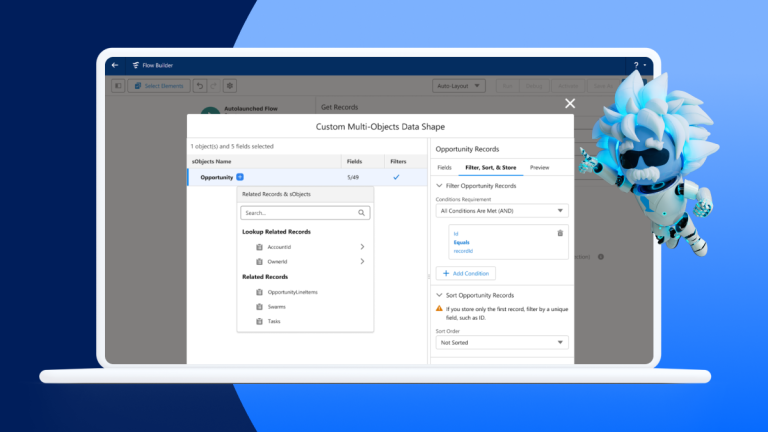This screenshot has width=768, height=432.
Task: Delete the Id Equals recordId condition
Action: pyautogui.click(x=560, y=233)
